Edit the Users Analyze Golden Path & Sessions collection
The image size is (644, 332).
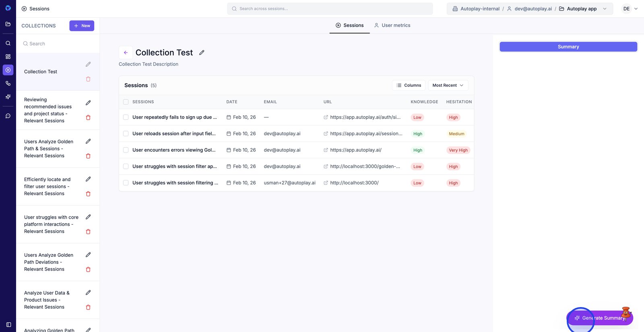88,141
